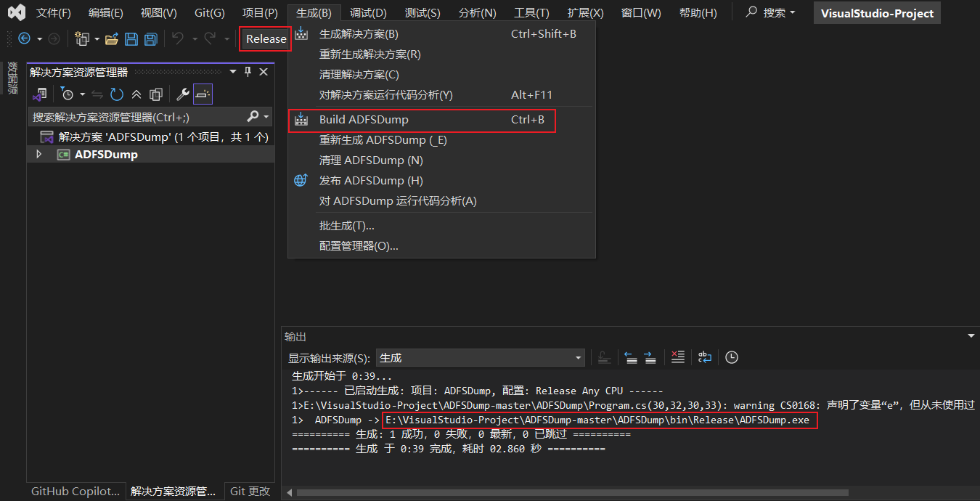980x501 pixels.
Task: Click the Navigate Backward arrow icon
Action: [x=24, y=39]
